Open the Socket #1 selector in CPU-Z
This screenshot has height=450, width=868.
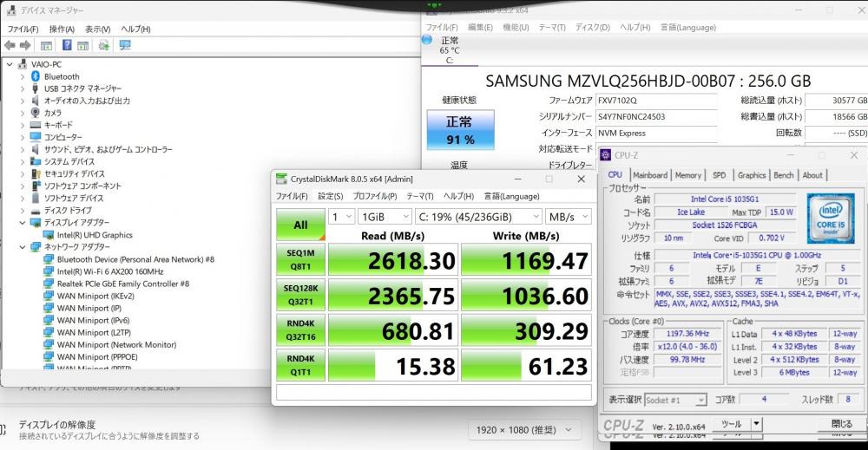[675, 400]
